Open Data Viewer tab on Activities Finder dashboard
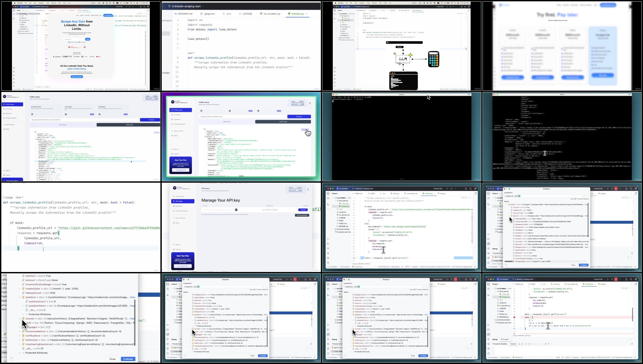 coord(63,125)
